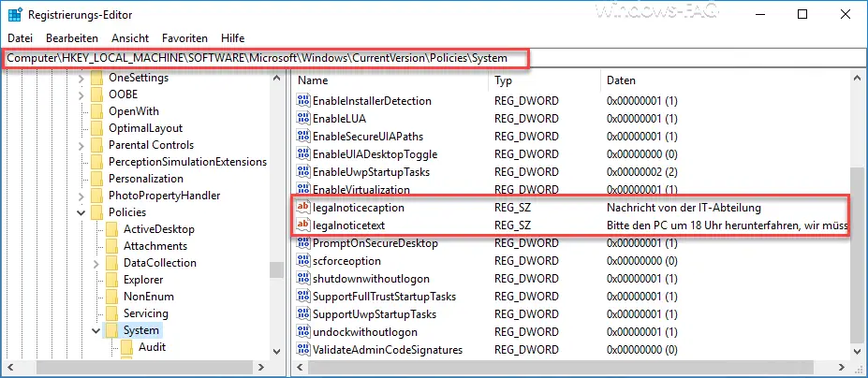Select the PerceptionSimulationExtensions tree item

click(x=187, y=162)
